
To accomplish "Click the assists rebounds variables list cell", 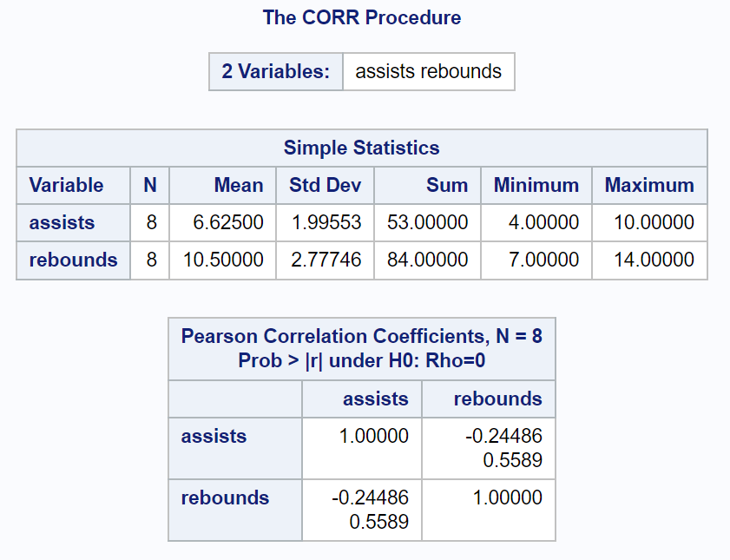I will click(x=428, y=72).
